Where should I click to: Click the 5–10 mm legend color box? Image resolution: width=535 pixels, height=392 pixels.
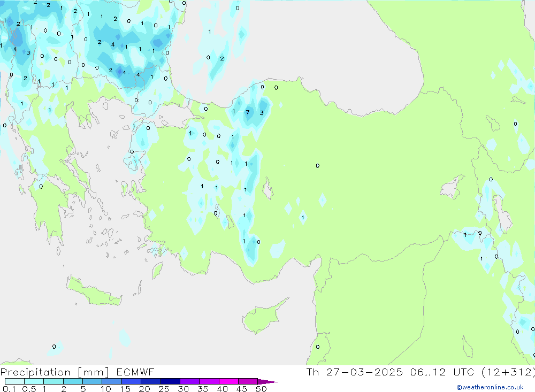click(93, 381)
